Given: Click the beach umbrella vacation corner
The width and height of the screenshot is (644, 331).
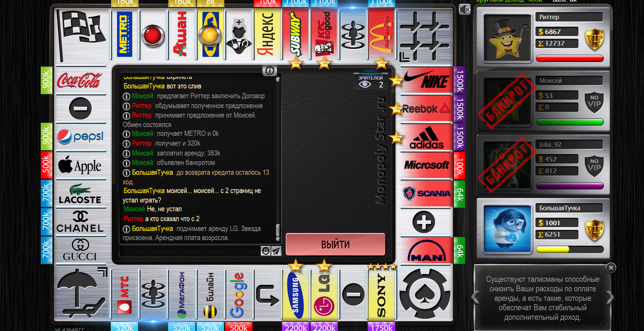Looking at the screenshot, I should [82, 293].
